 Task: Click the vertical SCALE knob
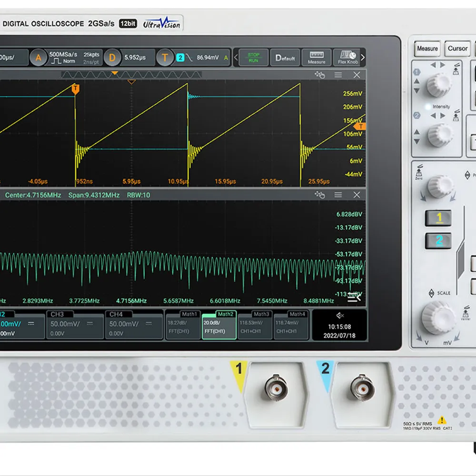tap(438, 317)
